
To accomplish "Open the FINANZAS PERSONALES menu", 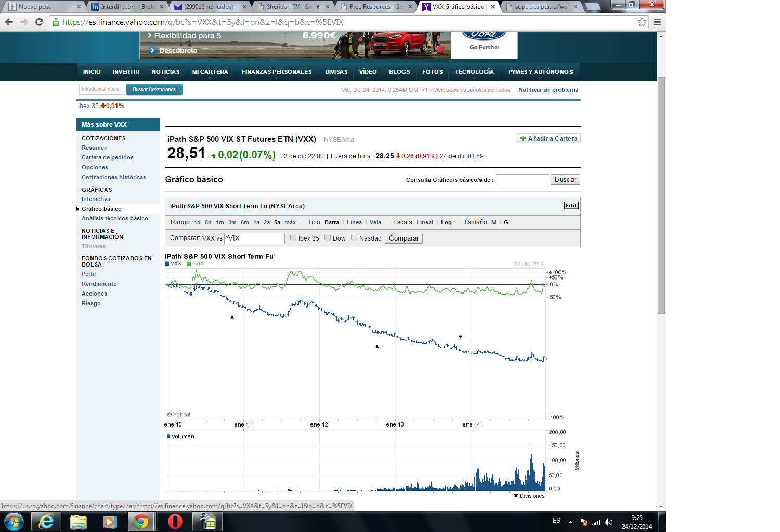I will point(277,72).
